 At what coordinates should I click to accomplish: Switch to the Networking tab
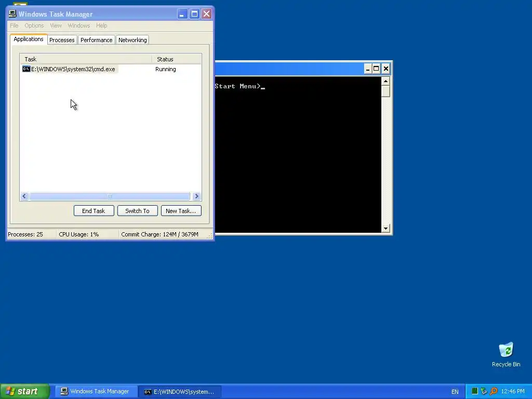132,40
